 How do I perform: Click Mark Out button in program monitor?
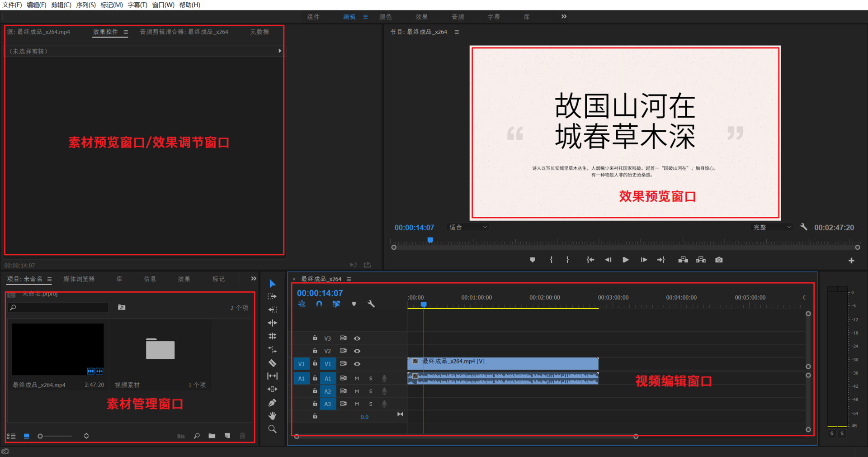point(567,260)
